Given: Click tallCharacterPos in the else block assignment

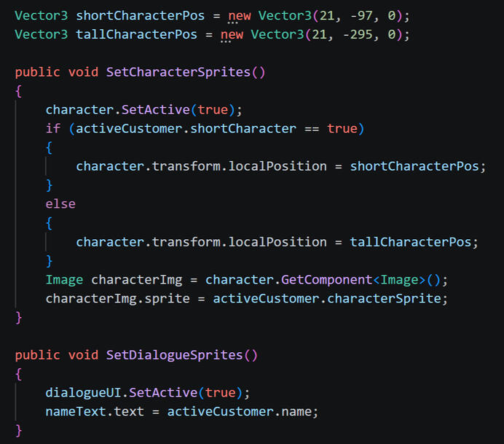Looking at the screenshot, I should (411, 242).
